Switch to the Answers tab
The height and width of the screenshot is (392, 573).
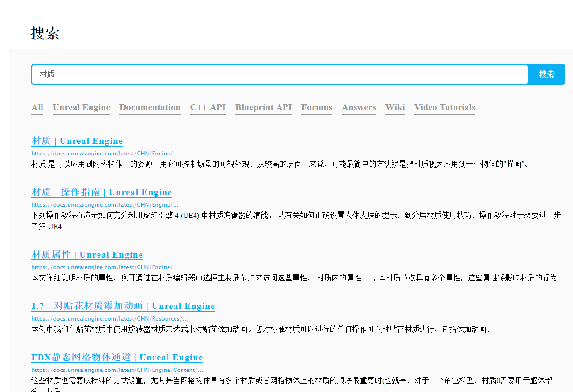(x=359, y=108)
